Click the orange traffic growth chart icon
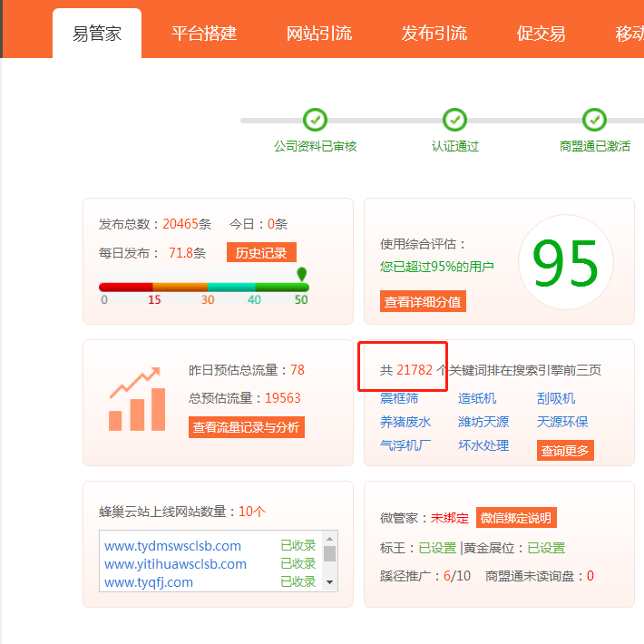The width and height of the screenshot is (644, 644). 137,399
